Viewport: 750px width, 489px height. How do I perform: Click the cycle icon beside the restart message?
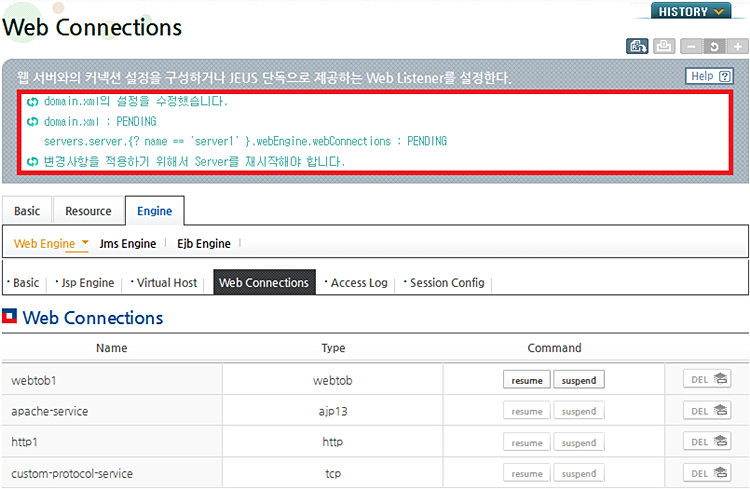coord(33,162)
